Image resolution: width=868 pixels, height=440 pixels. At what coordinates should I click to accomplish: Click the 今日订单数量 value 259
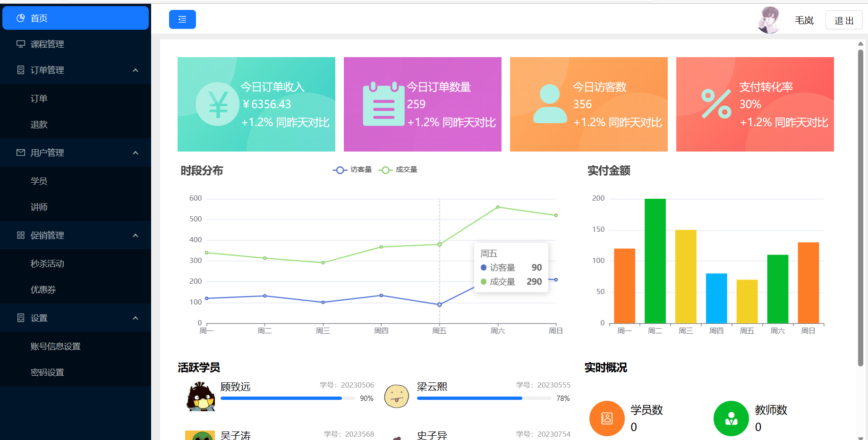point(416,104)
